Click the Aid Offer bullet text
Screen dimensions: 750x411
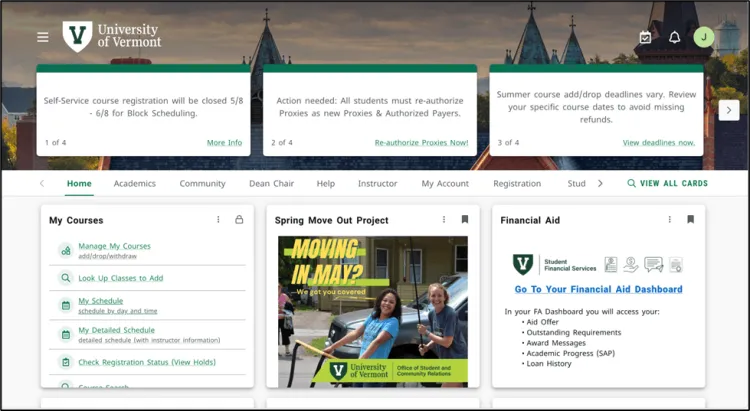(x=542, y=322)
